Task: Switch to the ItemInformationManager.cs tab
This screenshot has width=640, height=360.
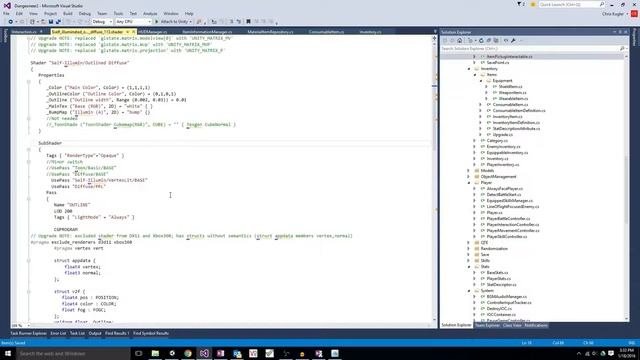Action: coord(207,32)
